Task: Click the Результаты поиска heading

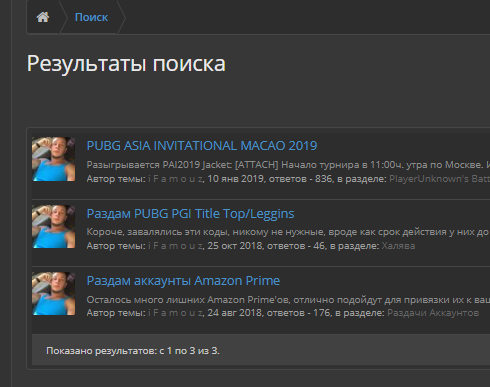Action: pos(126,63)
